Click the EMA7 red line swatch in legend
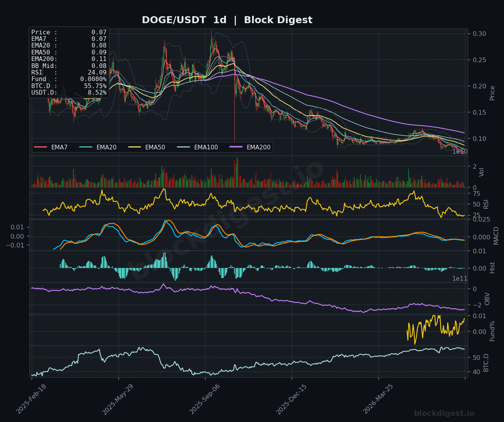504x422 pixels. [41, 147]
